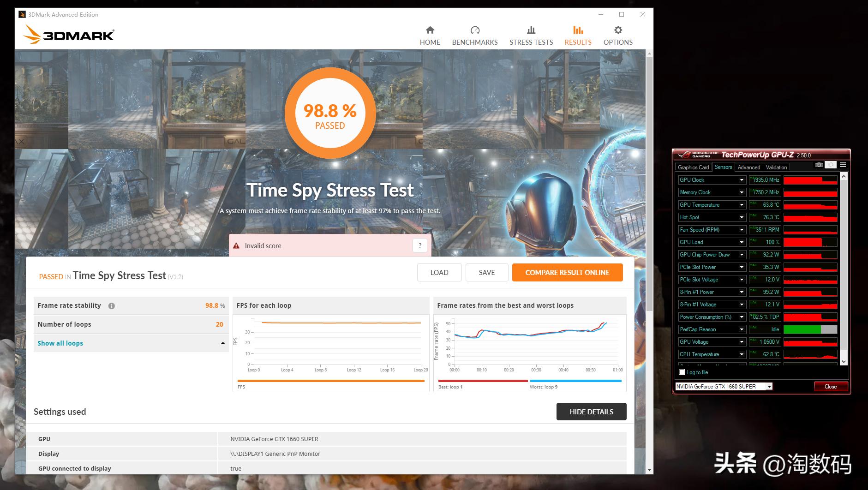Go to the 3DMark Home tab
The width and height of the screenshot is (868, 490).
[430, 36]
